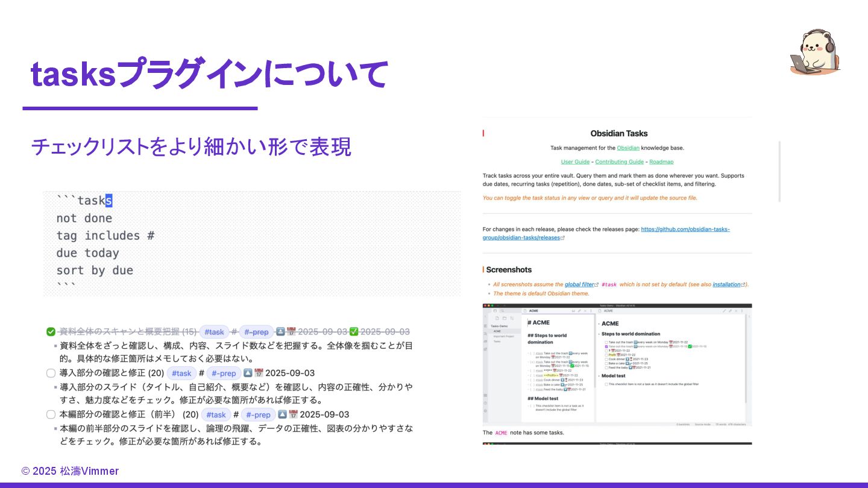Click 'Source mode' in the Obsidian status bar
This screenshot has width=868, height=488.
pos(703,424)
